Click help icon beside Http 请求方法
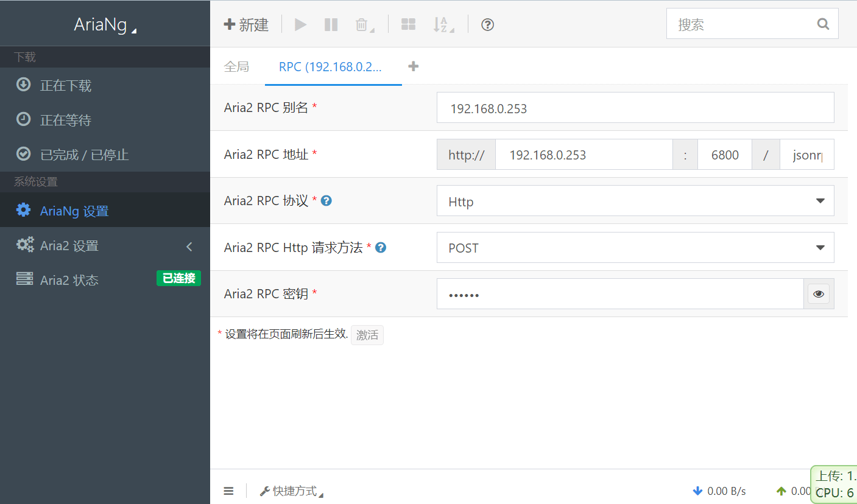The width and height of the screenshot is (857, 504). tap(381, 247)
